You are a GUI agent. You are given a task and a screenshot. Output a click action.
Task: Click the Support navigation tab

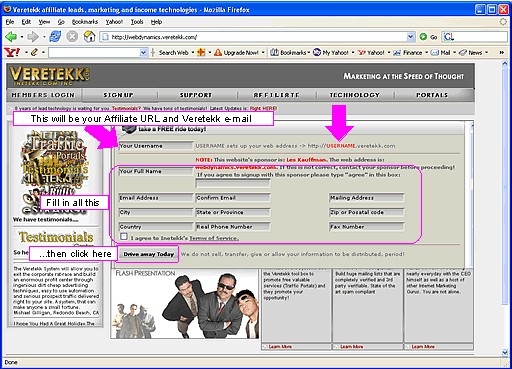coord(196,95)
